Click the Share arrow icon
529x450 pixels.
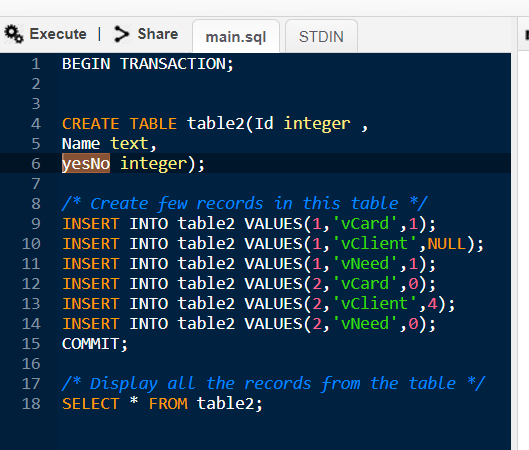click(x=121, y=34)
